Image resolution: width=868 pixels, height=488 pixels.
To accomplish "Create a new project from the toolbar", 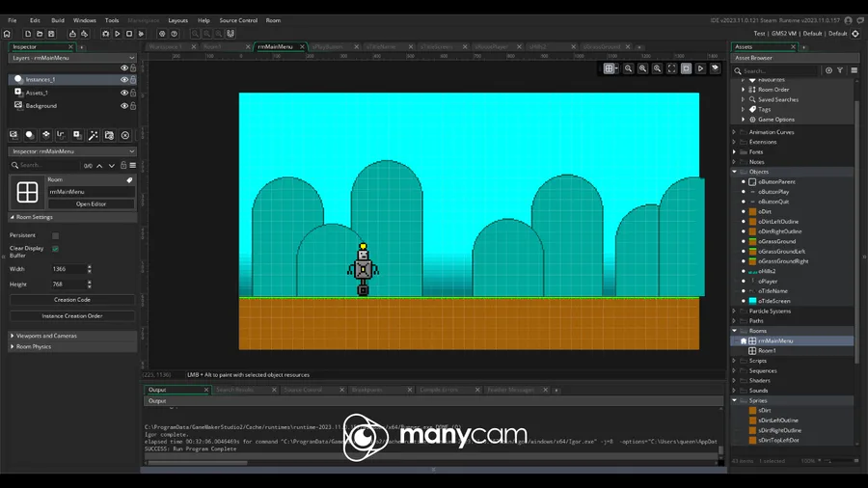I will click(x=28, y=34).
